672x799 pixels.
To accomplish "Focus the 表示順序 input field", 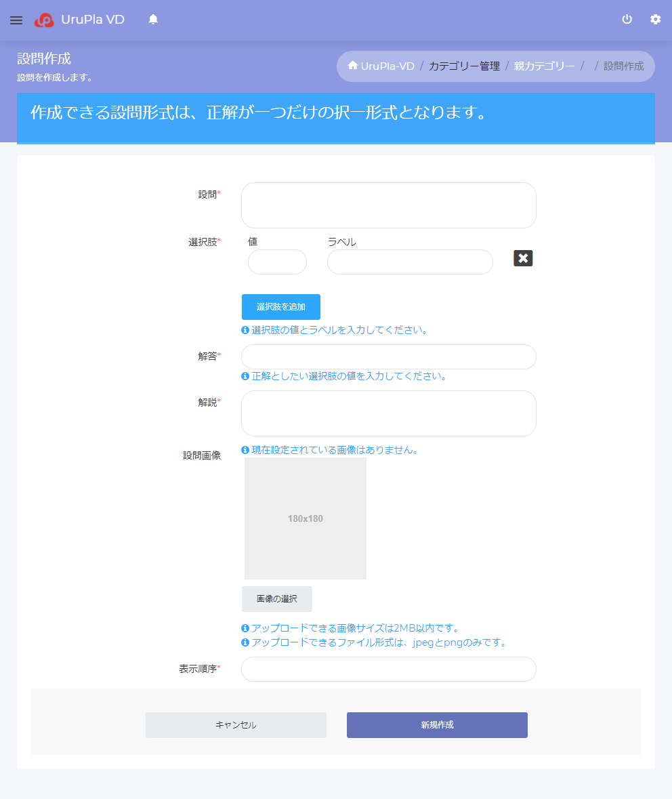I will 389,669.
